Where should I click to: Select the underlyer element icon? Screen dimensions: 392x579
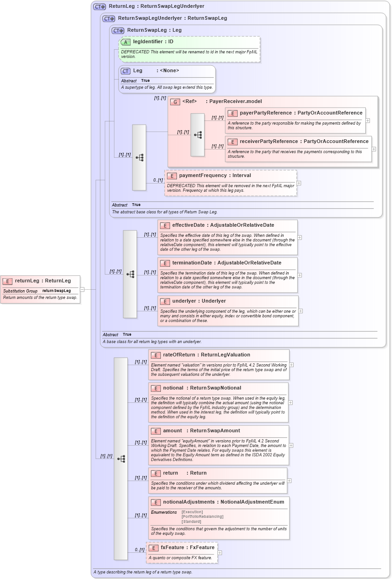165,301
